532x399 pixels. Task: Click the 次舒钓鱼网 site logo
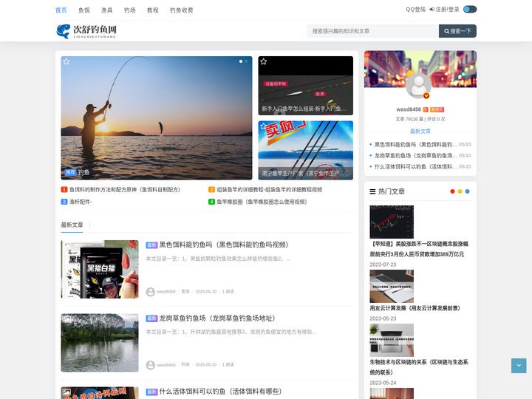(86, 31)
